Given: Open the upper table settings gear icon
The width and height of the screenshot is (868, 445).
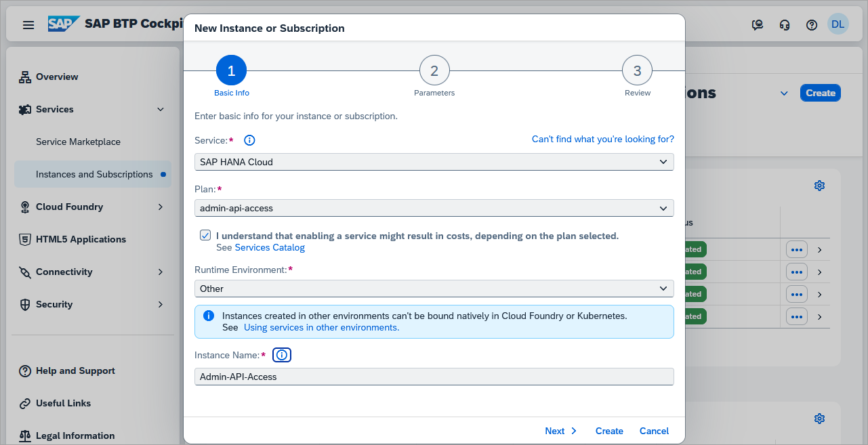Looking at the screenshot, I should click(819, 186).
